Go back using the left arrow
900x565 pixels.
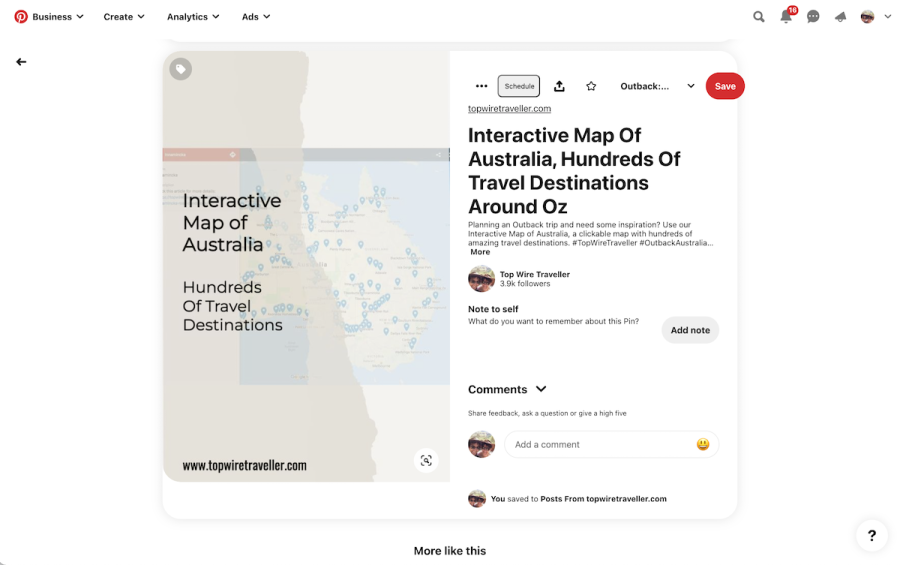[21, 62]
